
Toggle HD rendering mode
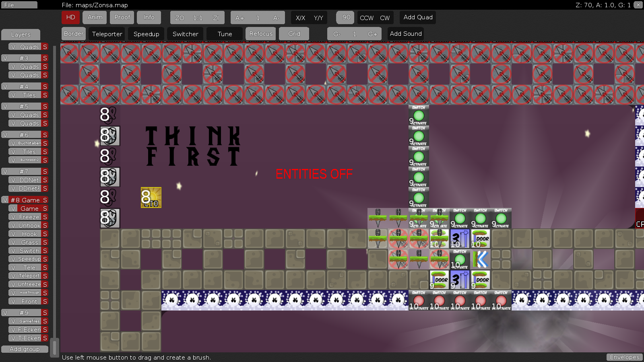pyautogui.click(x=70, y=18)
